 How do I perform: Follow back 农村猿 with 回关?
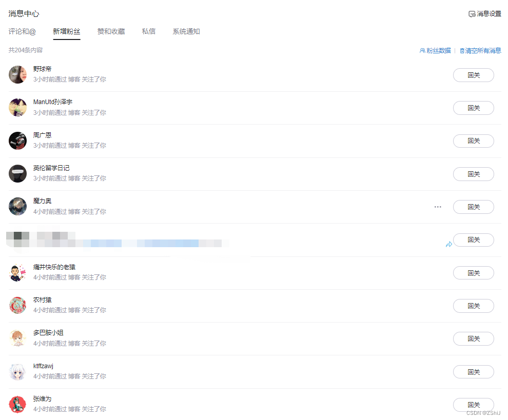[x=473, y=306]
